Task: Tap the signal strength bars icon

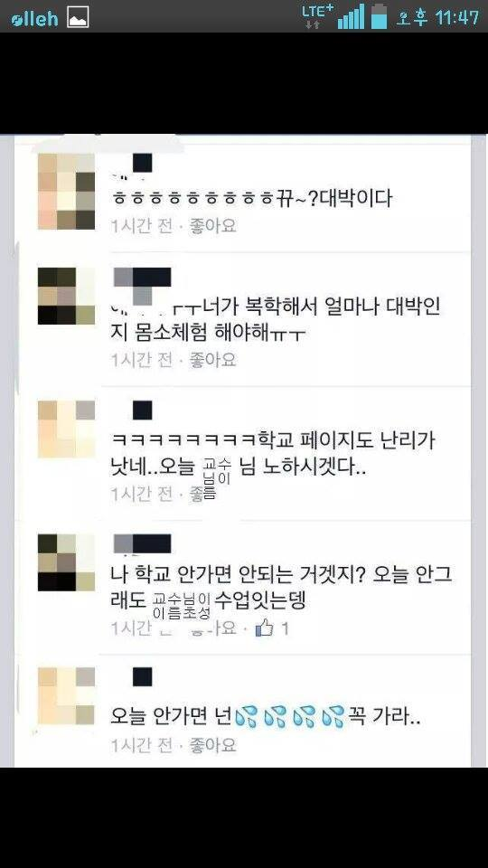Action: tap(351, 16)
